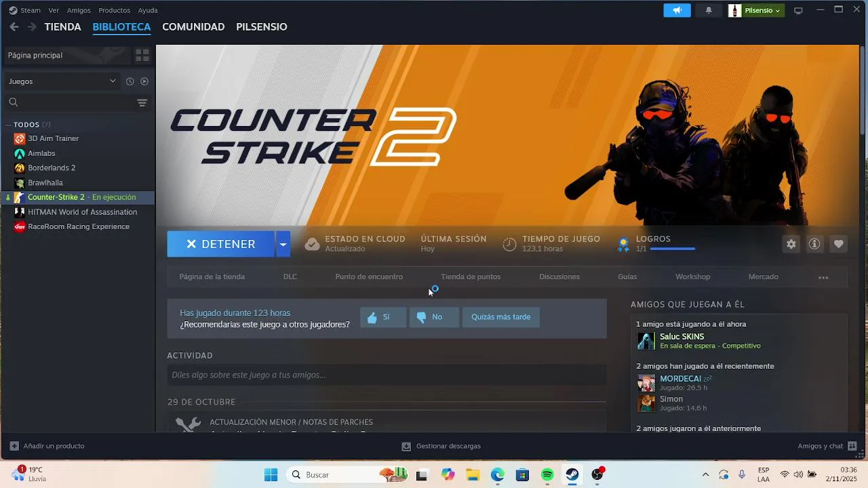Image resolution: width=868 pixels, height=488 pixels.
Task: Open Página principal library home
Action: tap(66, 55)
